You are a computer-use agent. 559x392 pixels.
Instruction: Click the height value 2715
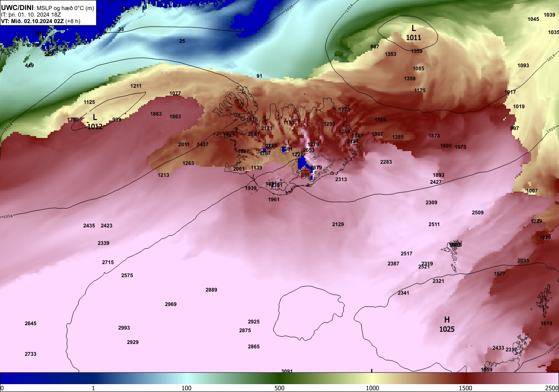click(x=108, y=262)
